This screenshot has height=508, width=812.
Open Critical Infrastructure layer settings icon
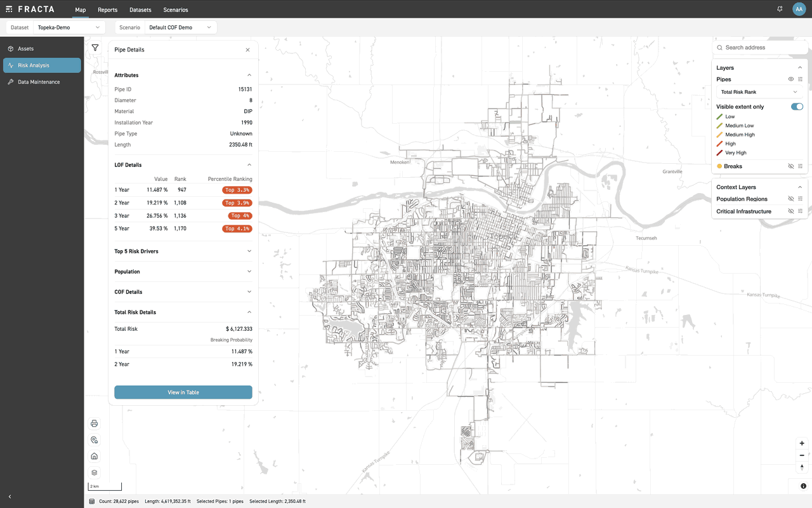click(801, 211)
